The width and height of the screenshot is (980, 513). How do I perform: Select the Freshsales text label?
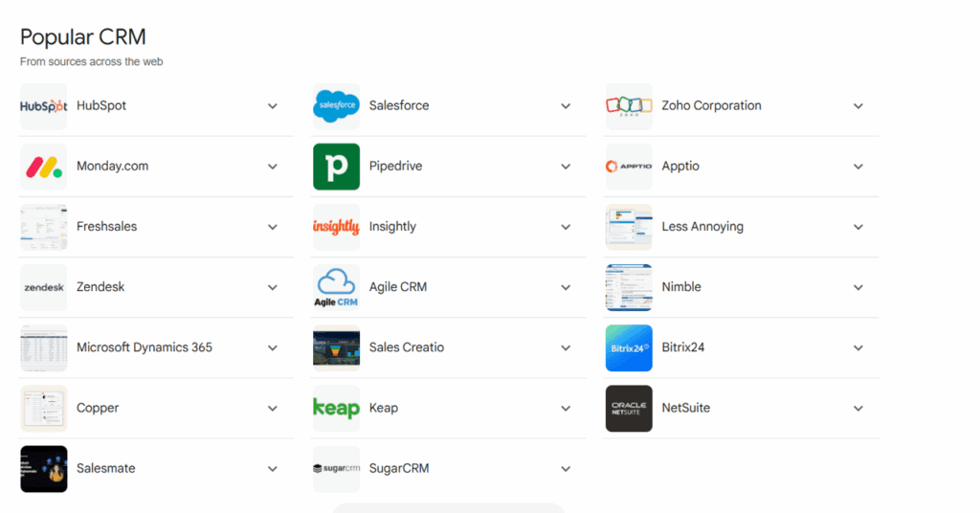(x=106, y=227)
